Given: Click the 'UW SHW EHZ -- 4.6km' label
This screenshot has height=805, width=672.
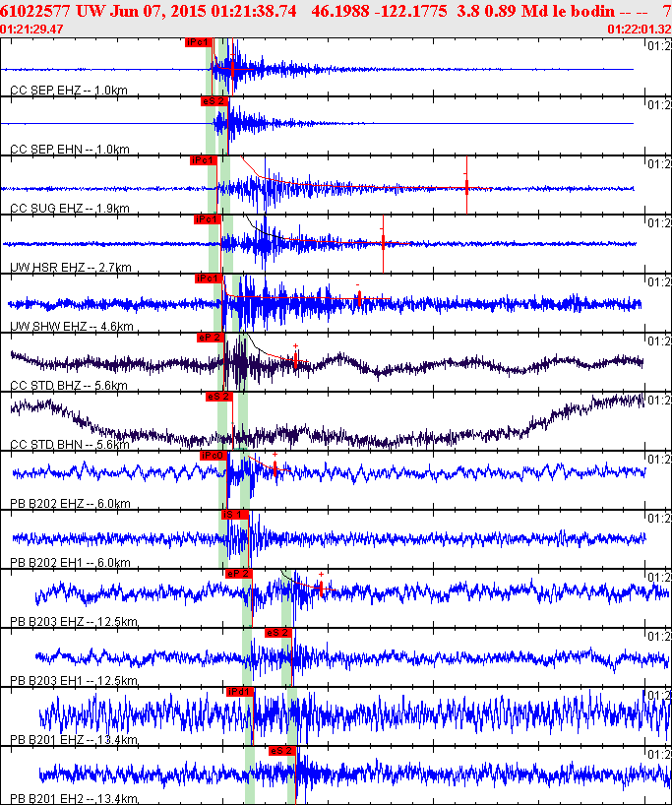Looking at the screenshot, I should coord(72,327).
